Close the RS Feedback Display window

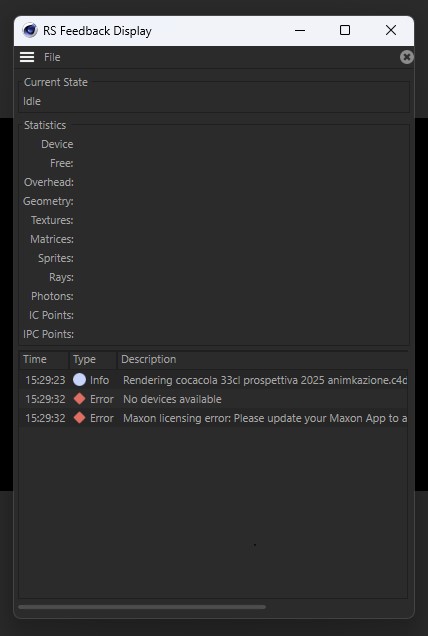pos(391,30)
